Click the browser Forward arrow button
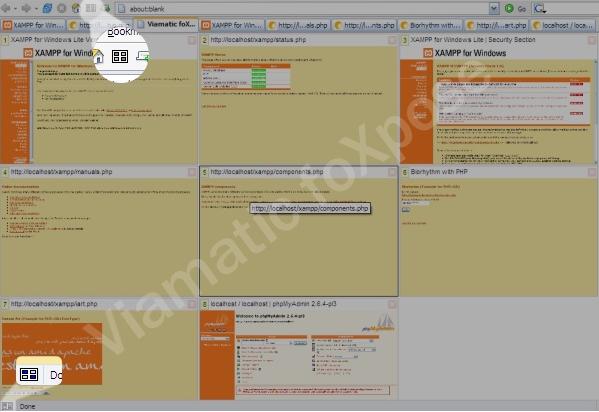This screenshot has height=412, width=599. point(26,8)
